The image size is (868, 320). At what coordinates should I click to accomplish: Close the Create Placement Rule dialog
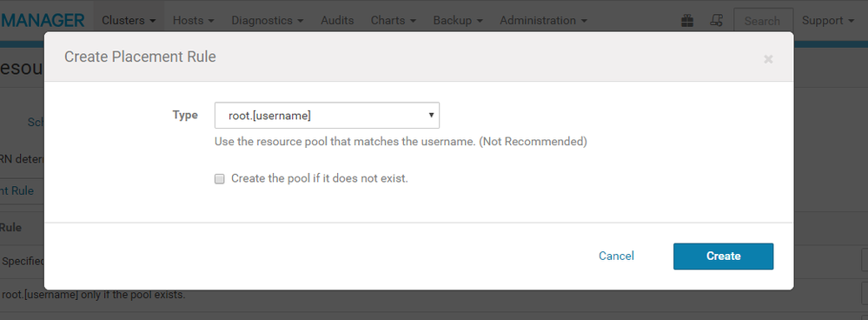(768, 58)
